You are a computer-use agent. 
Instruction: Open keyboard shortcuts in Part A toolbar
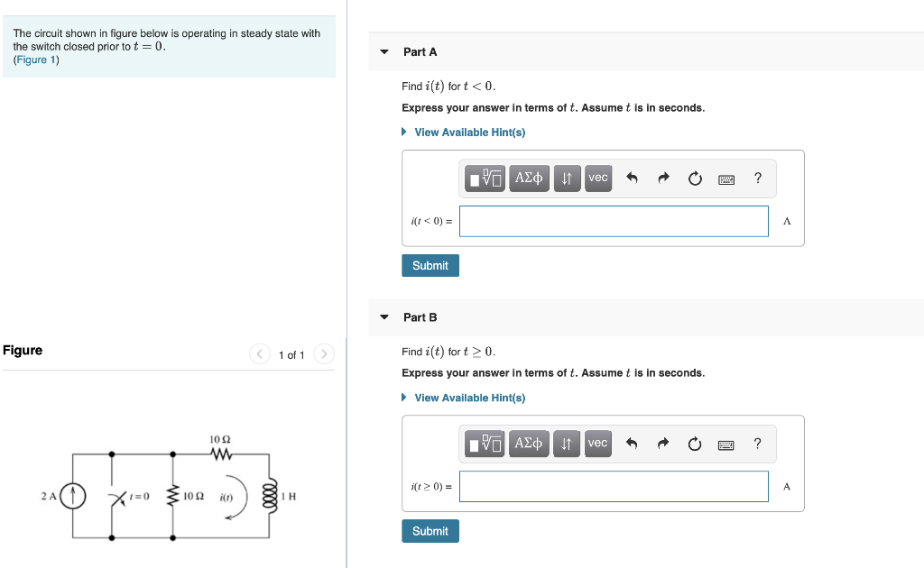(x=726, y=179)
